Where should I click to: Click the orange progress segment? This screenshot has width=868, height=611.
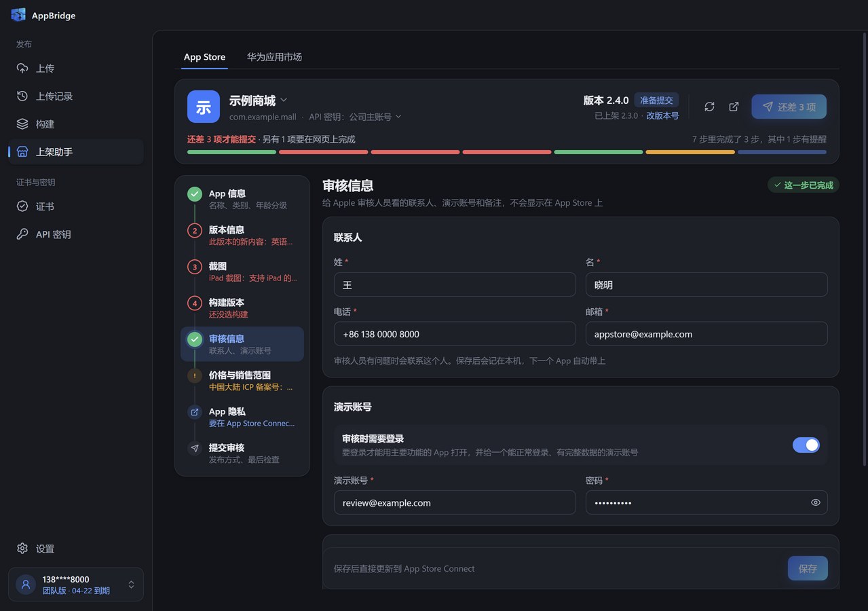point(690,152)
